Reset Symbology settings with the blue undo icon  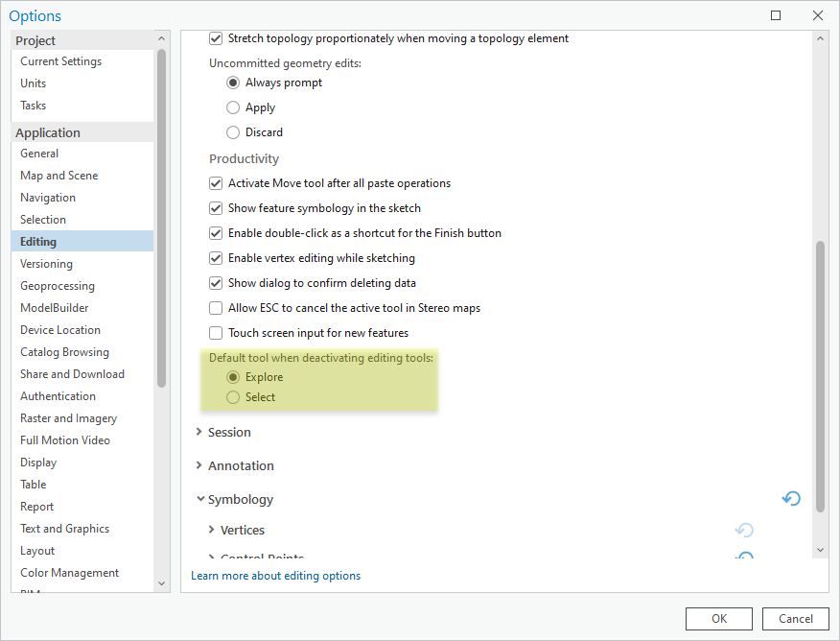click(791, 499)
